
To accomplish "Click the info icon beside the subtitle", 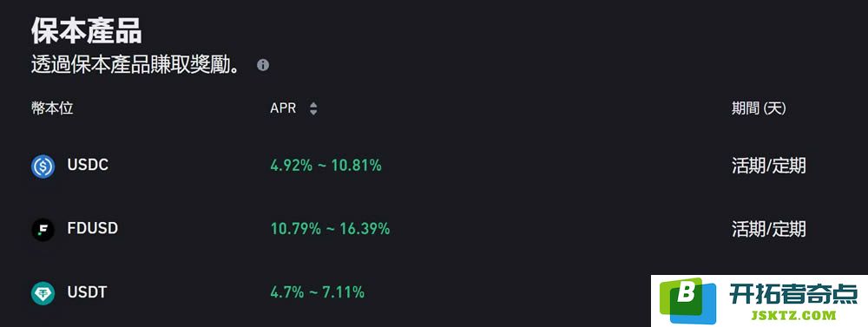I will point(263,65).
